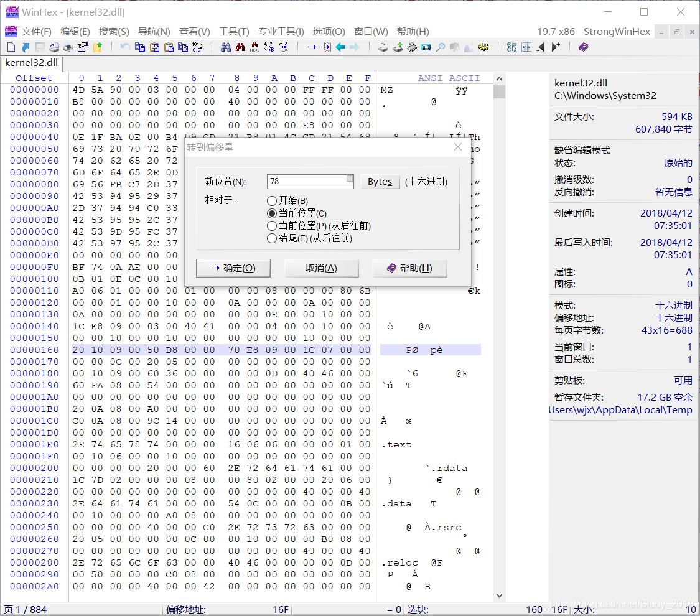Click the Modify data 101/010 icon
Viewport: 700px width, 616px height.
pos(197,47)
